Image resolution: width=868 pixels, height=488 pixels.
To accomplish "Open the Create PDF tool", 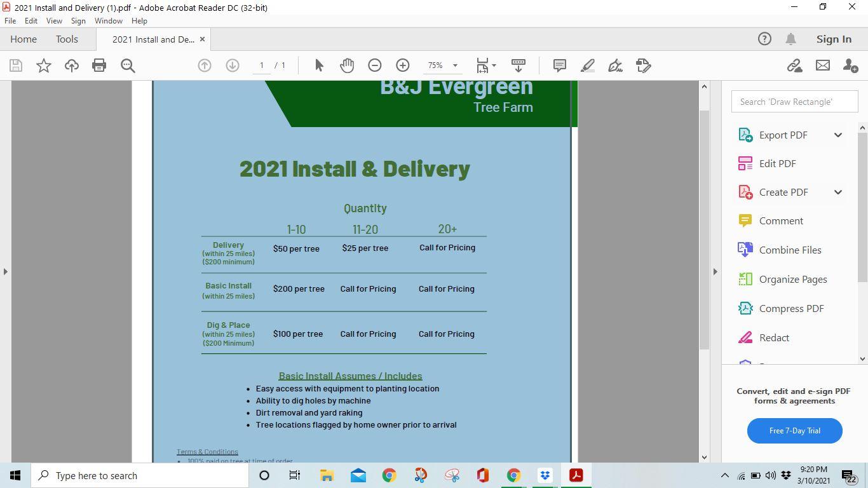I will [x=783, y=192].
